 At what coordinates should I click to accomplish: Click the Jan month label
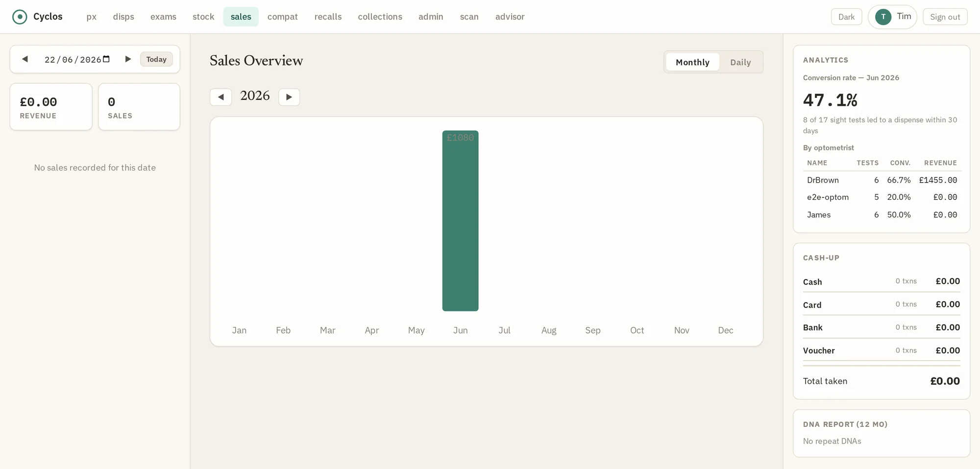click(x=239, y=330)
